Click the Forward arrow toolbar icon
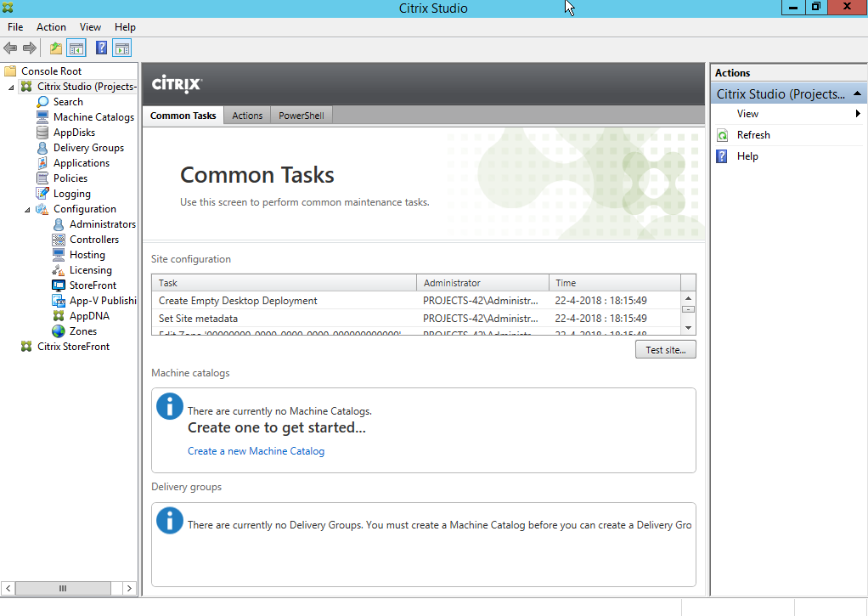Screen dimensions: 868x616 pos(30,48)
